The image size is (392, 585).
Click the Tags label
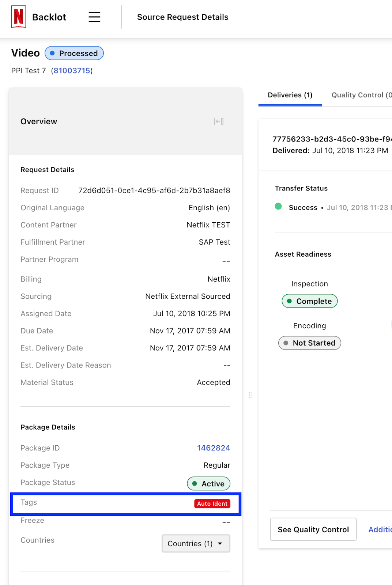(29, 502)
